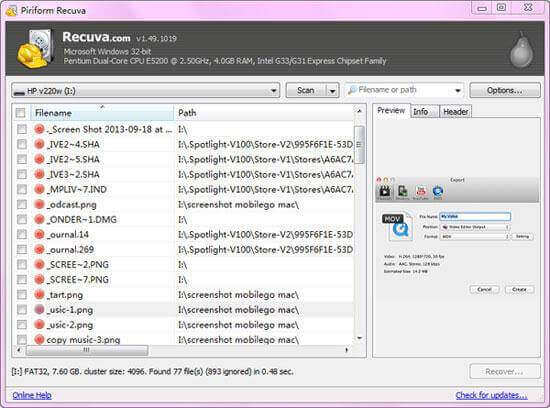Screen dimensions: 550x408
Task: Click the status icon beside _usic-1.png
Action: (x=39, y=309)
